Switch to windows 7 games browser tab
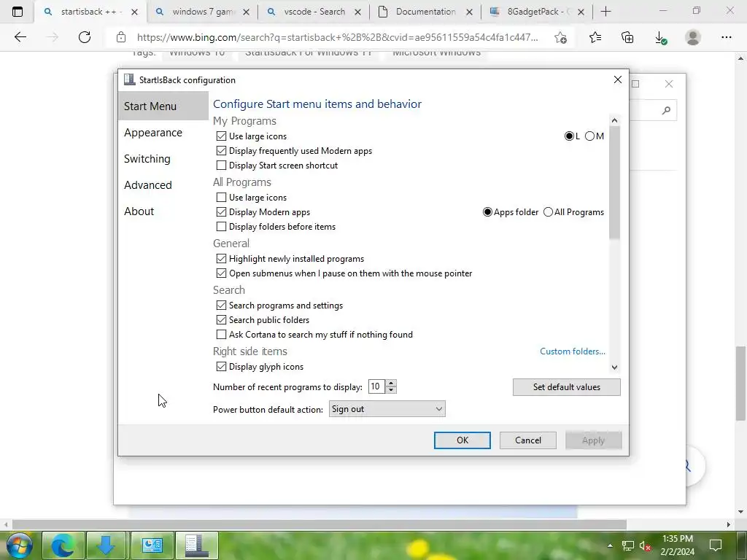This screenshot has height=560, width=747. pyautogui.click(x=203, y=12)
